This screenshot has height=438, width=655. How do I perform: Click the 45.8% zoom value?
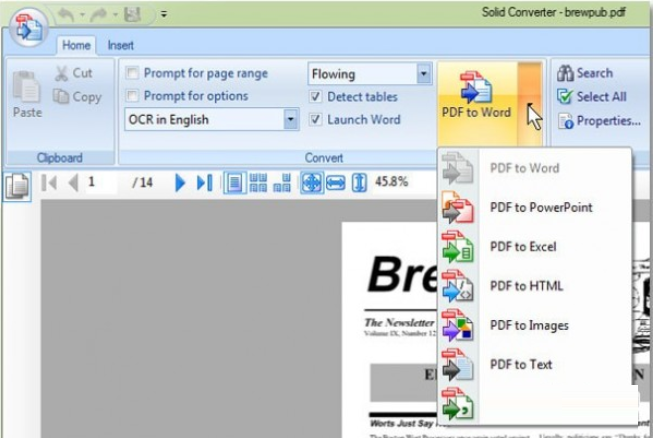point(391,182)
